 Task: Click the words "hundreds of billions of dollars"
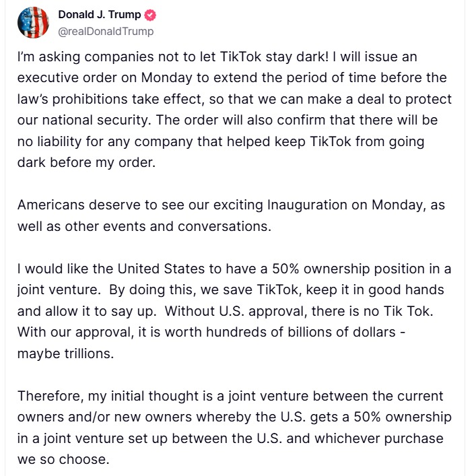point(301,333)
